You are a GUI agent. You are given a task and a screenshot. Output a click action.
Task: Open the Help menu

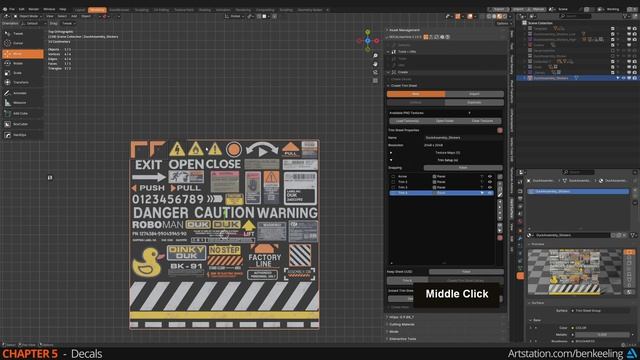pyautogui.click(x=62, y=9)
